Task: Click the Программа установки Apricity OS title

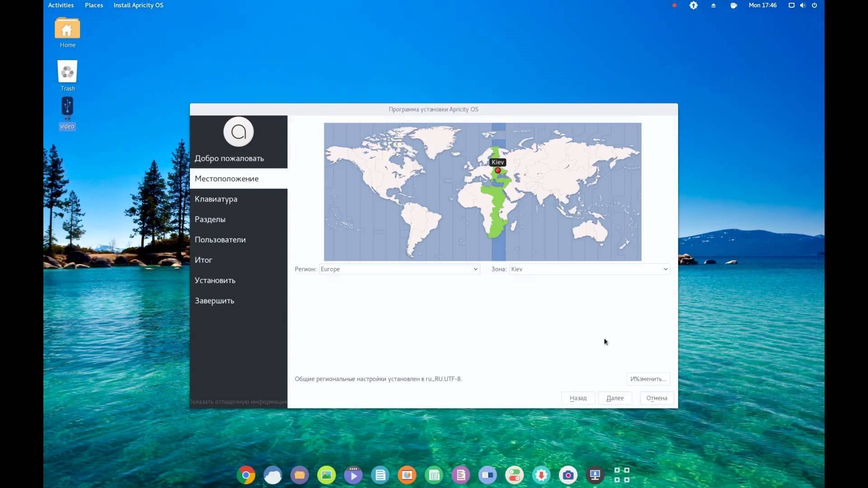Action: (x=434, y=109)
